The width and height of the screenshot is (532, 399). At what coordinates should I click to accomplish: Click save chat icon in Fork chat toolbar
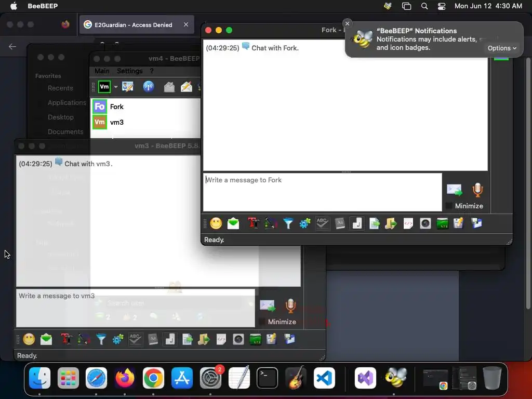tap(459, 223)
